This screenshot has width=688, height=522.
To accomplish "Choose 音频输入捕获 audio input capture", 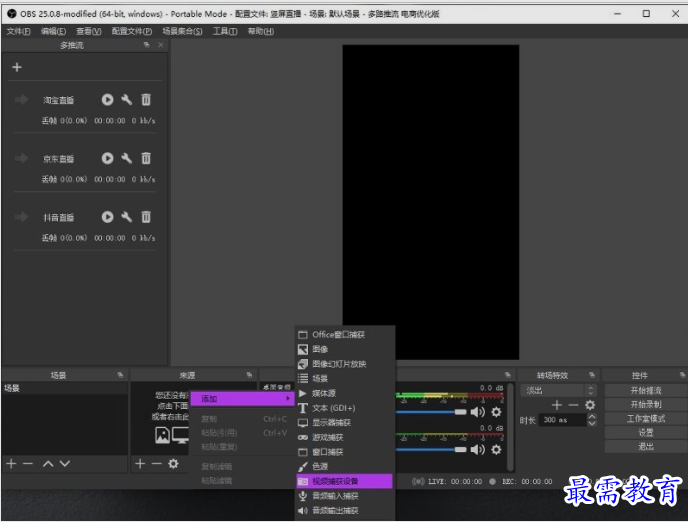I will (345, 496).
